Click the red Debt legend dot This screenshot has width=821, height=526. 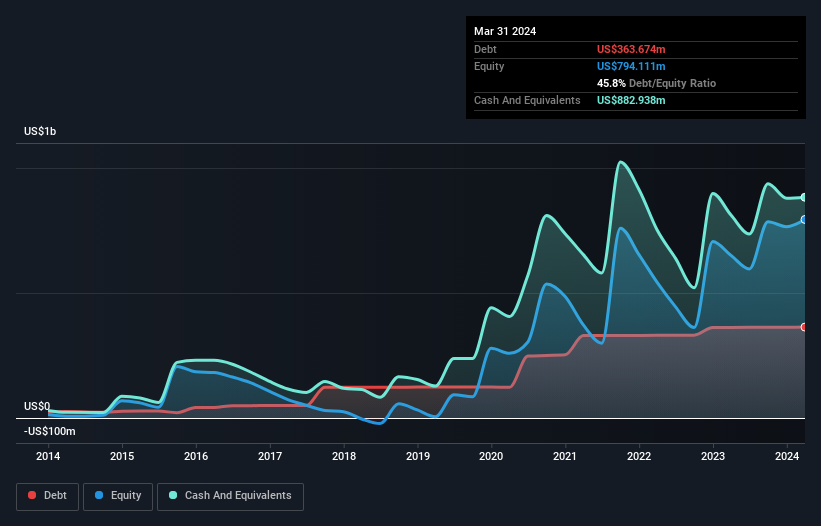click(32, 495)
